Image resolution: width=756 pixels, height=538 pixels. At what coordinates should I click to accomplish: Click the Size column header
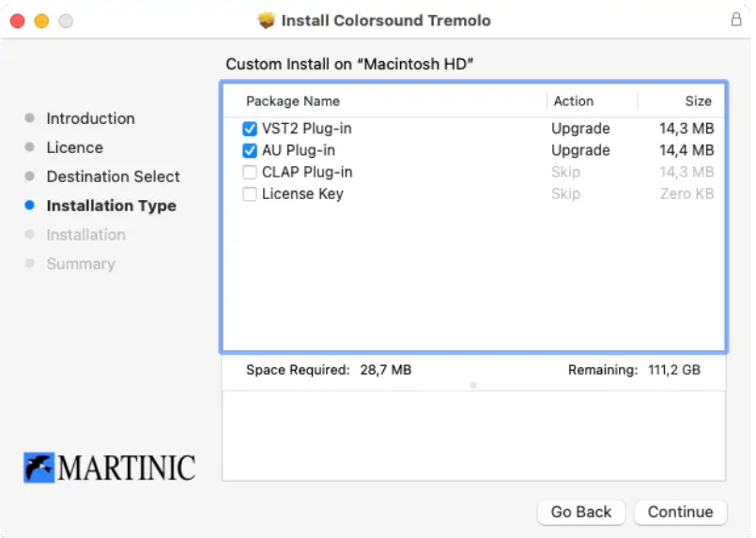tap(698, 101)
